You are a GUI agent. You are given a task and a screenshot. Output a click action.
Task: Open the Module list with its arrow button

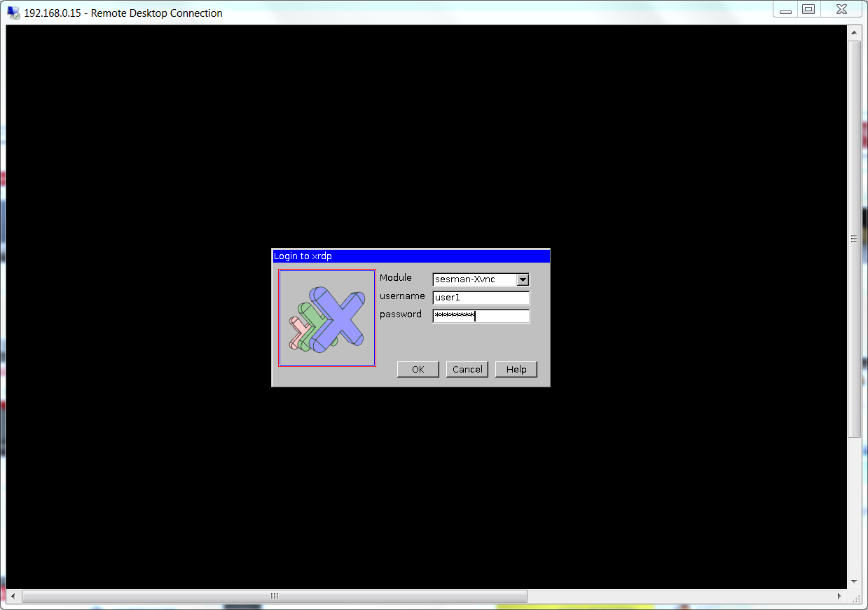point(523,279)
